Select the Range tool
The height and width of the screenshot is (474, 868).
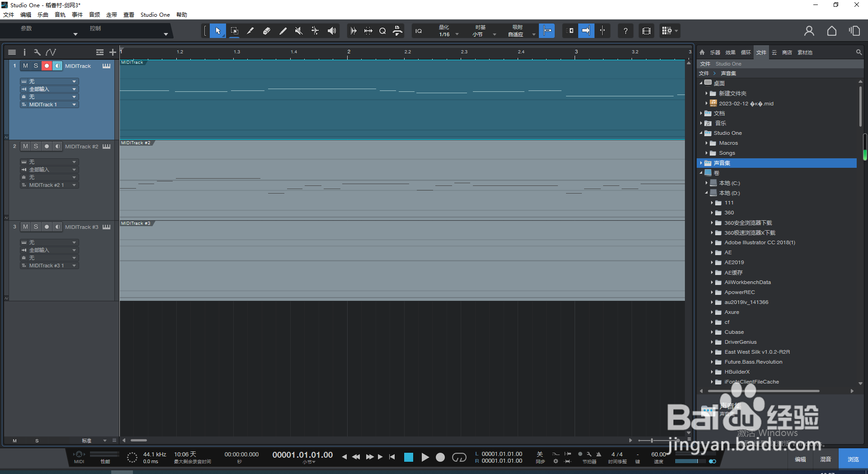[x=234, y=31]
